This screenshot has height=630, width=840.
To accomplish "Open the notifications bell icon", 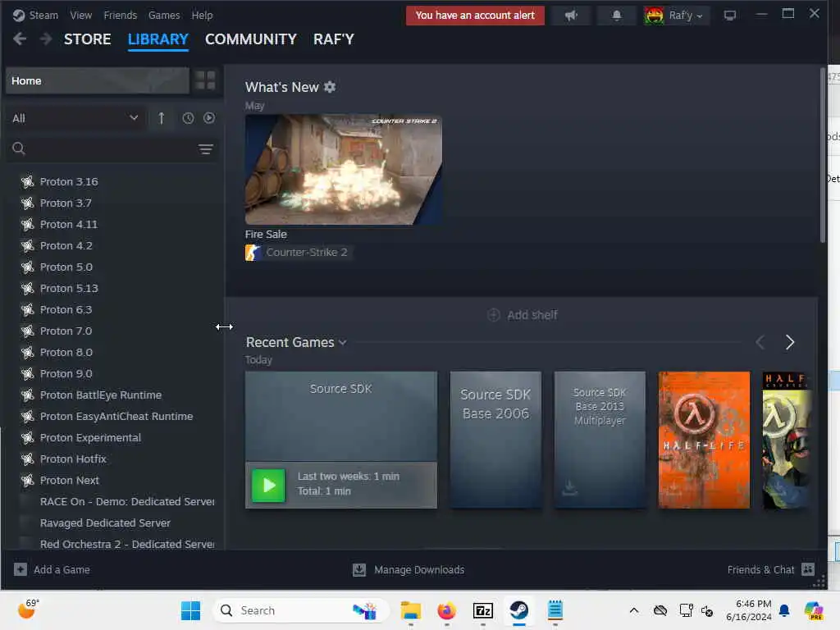I will (617, 16).
